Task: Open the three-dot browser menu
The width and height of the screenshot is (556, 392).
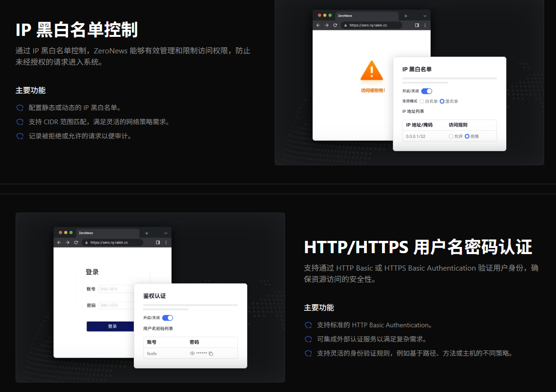Action: coord(425,25)
